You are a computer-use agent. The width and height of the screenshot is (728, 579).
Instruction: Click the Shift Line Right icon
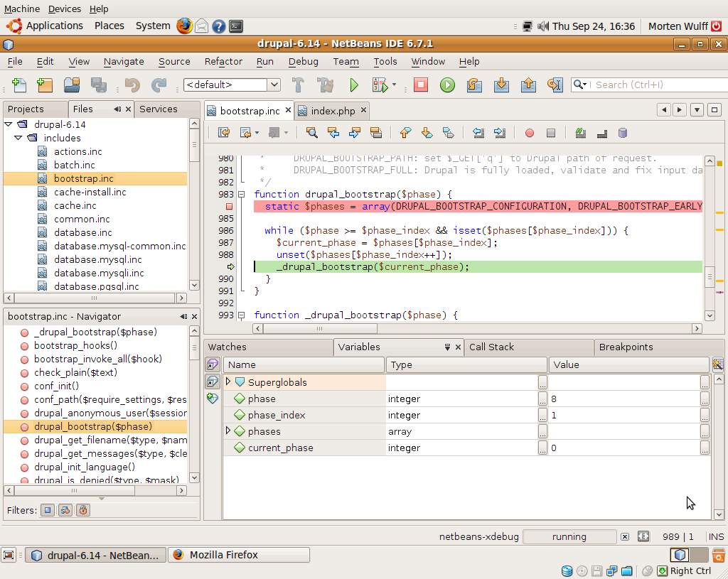[x=500, y=133]
